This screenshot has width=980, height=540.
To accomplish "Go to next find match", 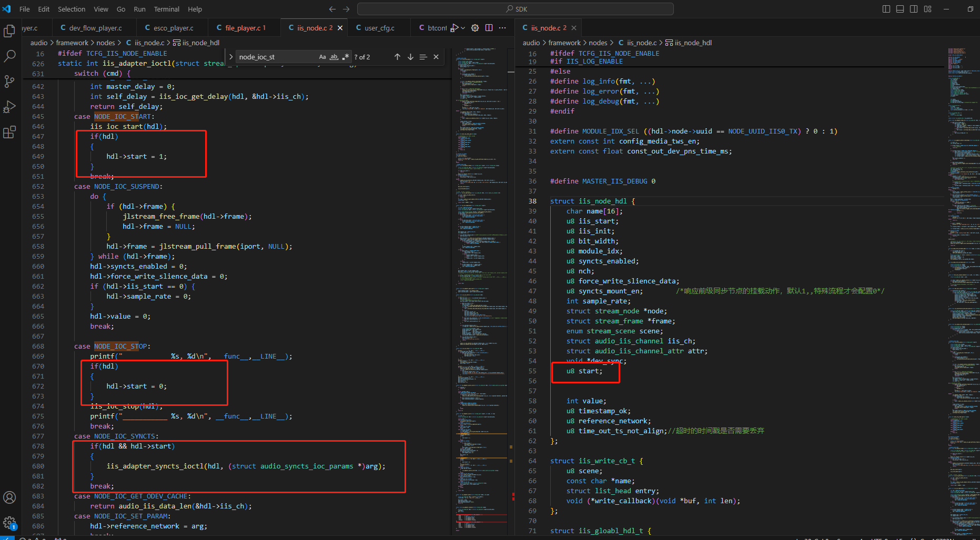I will [x=410, y=57].
